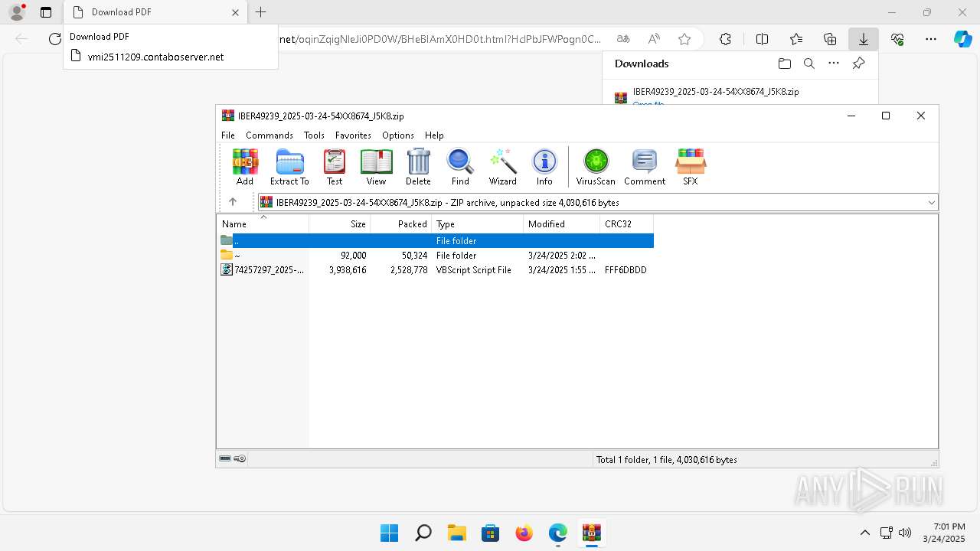980x551 pixels.
Task: Open a new browser tab
Action: [x=260, y=12]
